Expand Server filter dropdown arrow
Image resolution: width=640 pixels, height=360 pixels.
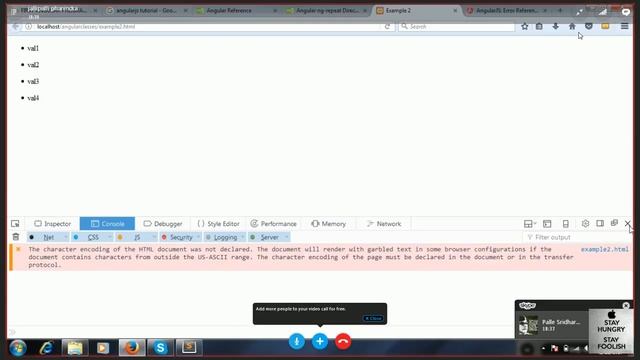click(x=287, y=237)
